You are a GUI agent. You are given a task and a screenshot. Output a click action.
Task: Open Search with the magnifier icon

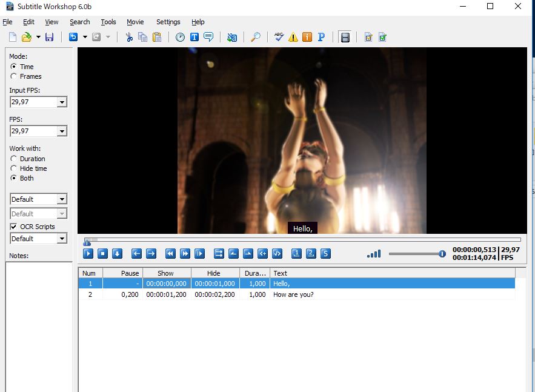click(255, 37)
